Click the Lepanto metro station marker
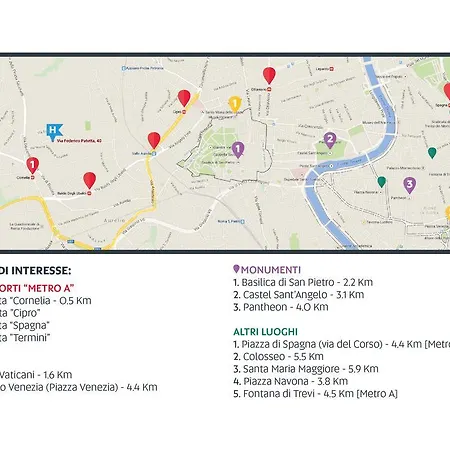Image resolution: width=450 pixels, height=450 pixels. [332, 69]
